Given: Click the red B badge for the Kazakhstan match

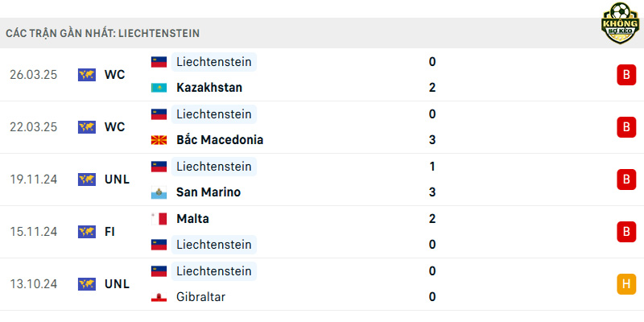Looking at the screenshot, I should (626, 75).
